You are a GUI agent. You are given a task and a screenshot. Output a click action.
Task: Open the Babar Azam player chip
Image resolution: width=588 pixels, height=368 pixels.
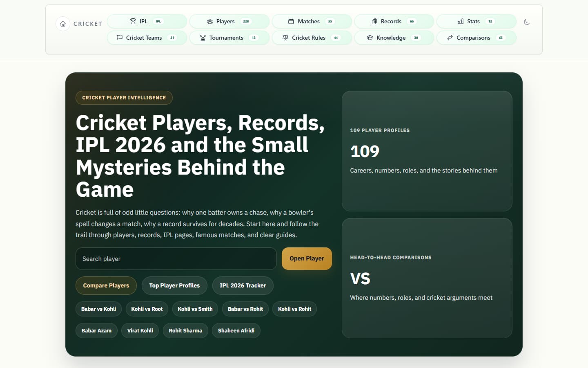click(96, 330)
